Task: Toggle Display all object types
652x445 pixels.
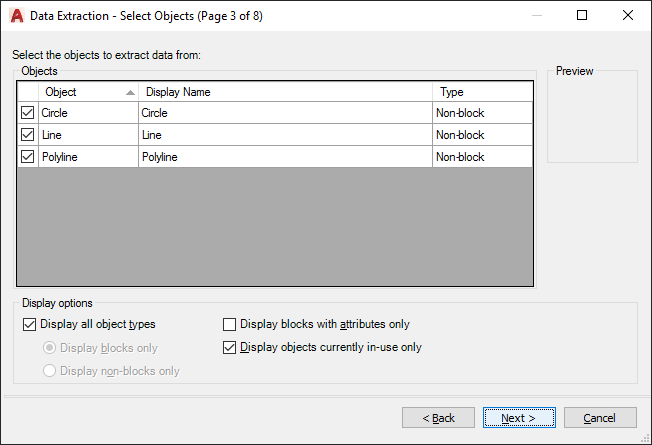Action: [29, 324]
